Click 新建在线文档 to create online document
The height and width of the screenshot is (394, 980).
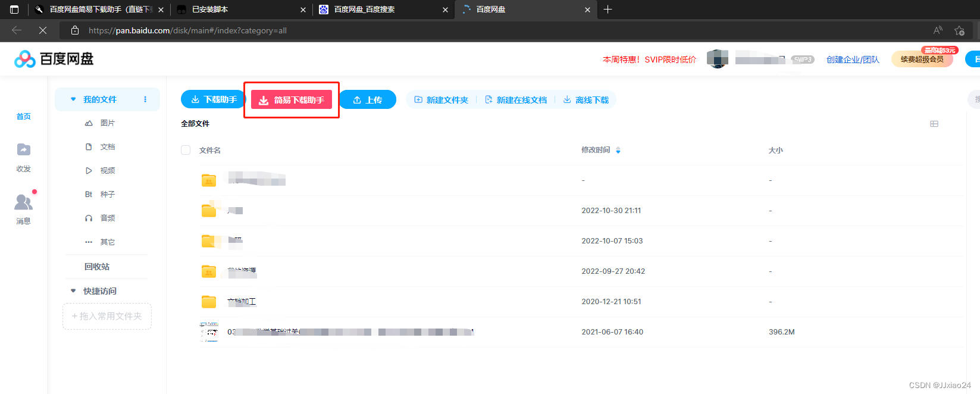pyautogui.click(x=516, y=100)
